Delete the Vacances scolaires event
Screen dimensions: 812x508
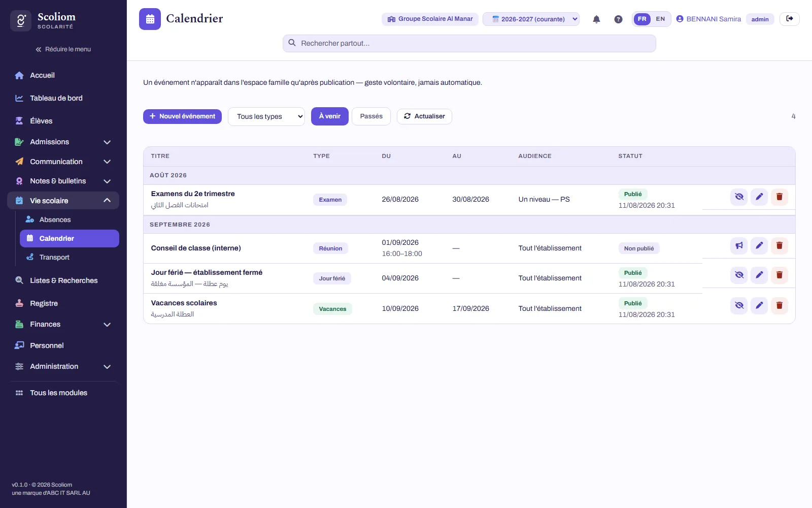780,305
